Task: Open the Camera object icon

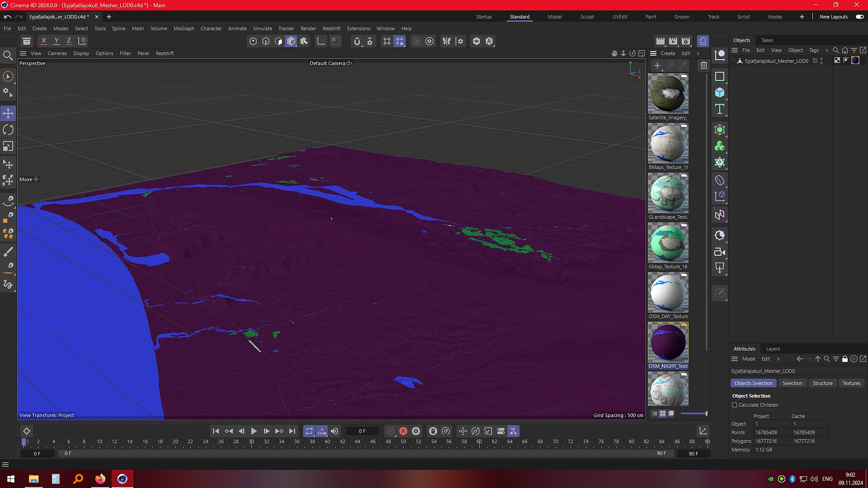Action: 720,252
